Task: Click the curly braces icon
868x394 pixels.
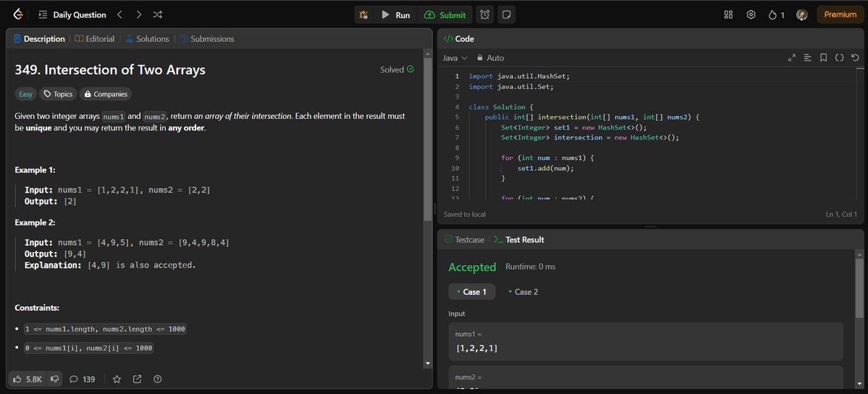Action: [x=839, y=58]
